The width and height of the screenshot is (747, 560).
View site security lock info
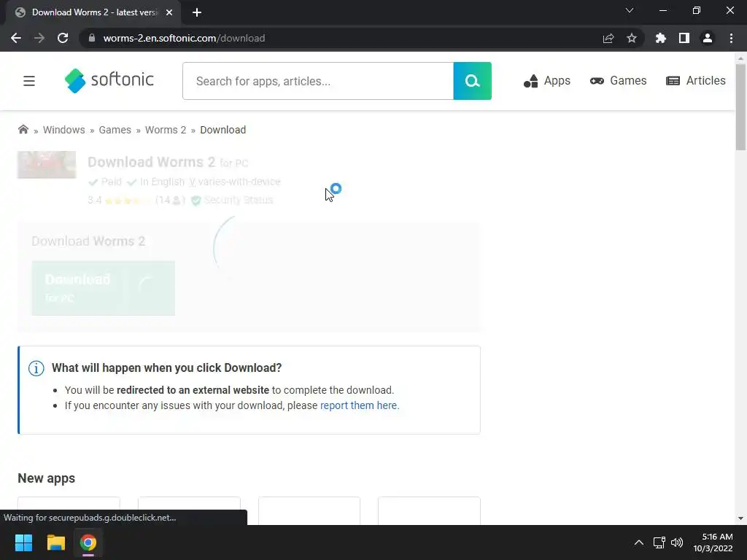[92, 38]
